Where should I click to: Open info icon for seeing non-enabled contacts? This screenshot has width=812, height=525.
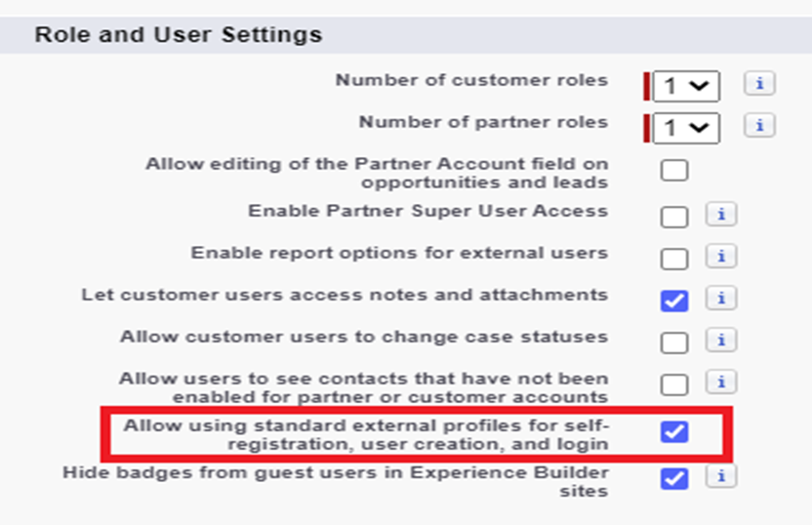[720, 382]
